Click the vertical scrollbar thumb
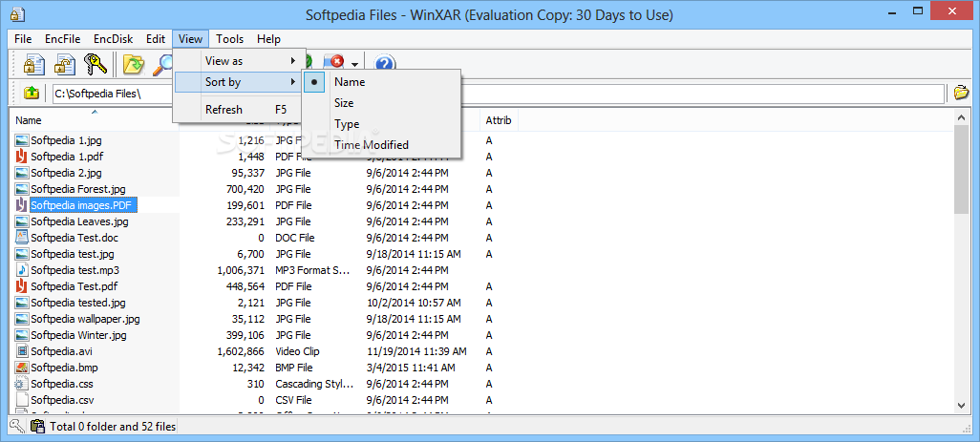Screen dimensions: 980x442 click(x=961, y=170)
